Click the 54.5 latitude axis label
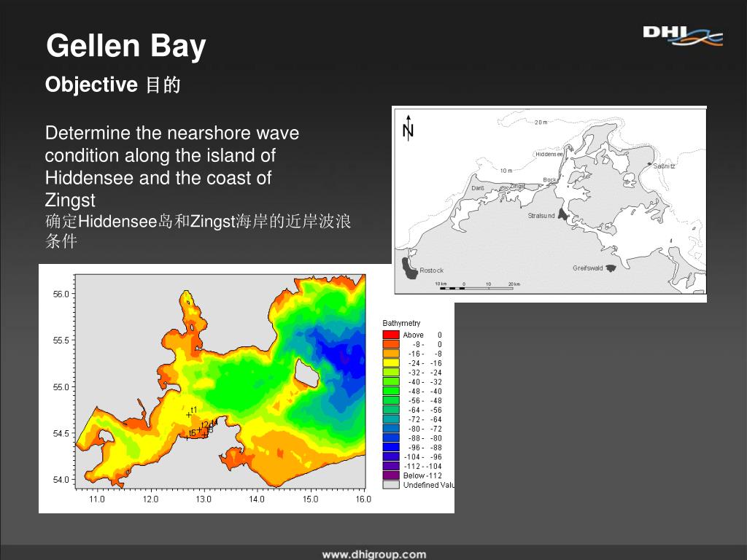This screenshot has height=560, width=747. click(61, 433)
